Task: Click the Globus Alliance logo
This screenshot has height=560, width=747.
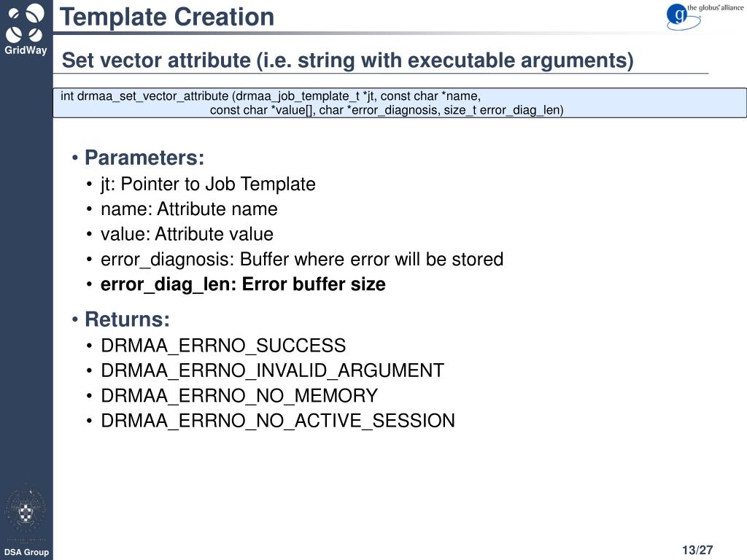Action: point(705,16)
